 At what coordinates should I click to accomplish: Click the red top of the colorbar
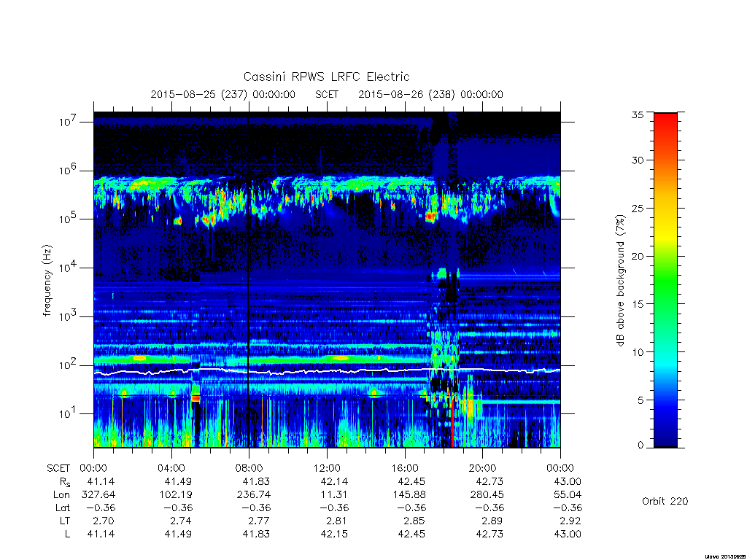point(665,124)
